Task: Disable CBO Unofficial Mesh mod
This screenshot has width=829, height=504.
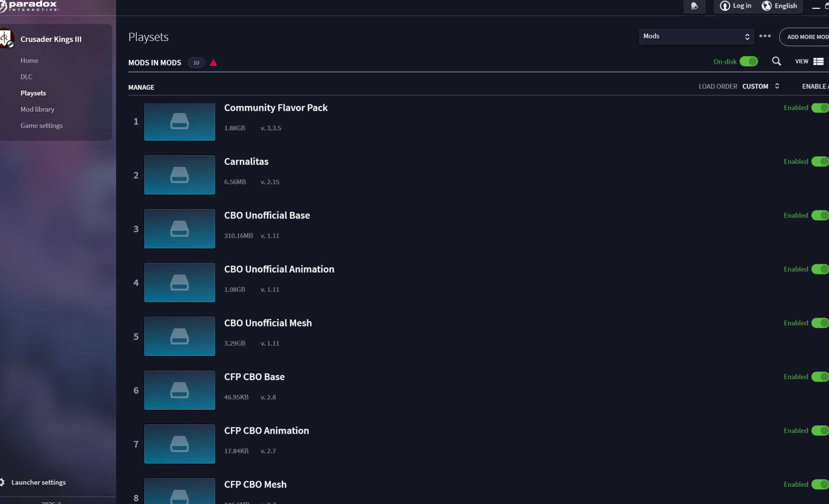Action: 820,323
